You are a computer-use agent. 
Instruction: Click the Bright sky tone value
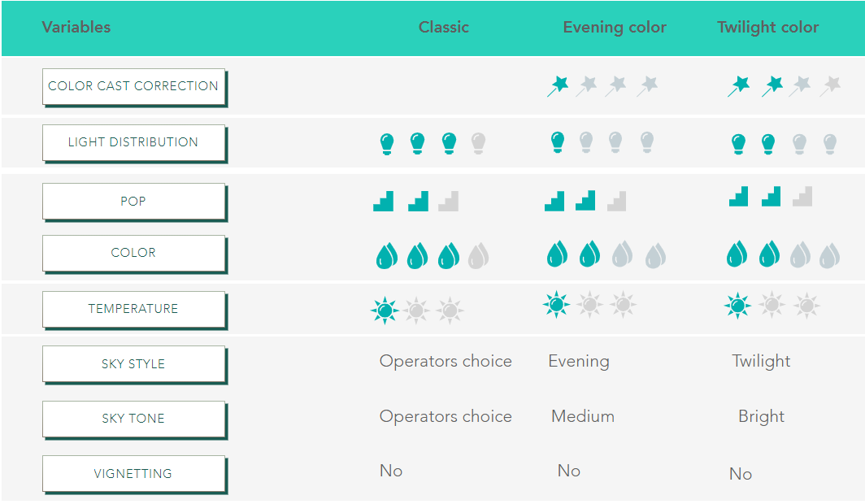762,416
